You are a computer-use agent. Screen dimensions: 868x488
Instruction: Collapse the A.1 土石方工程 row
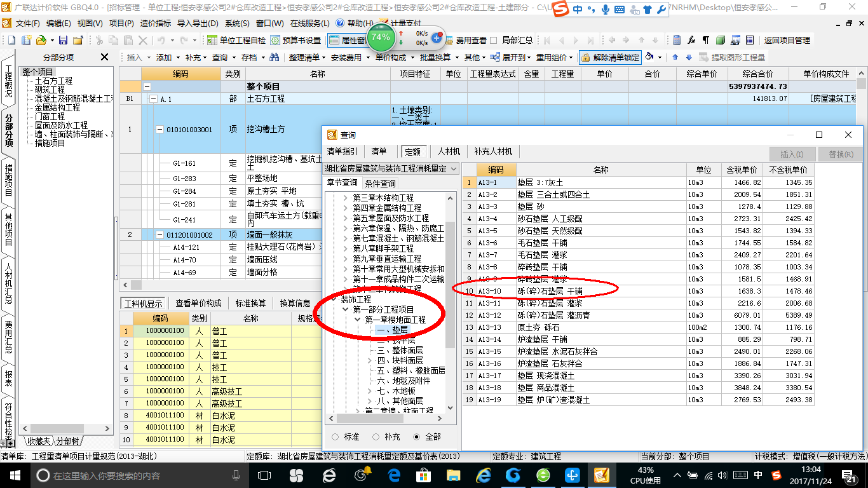[153, 99]
